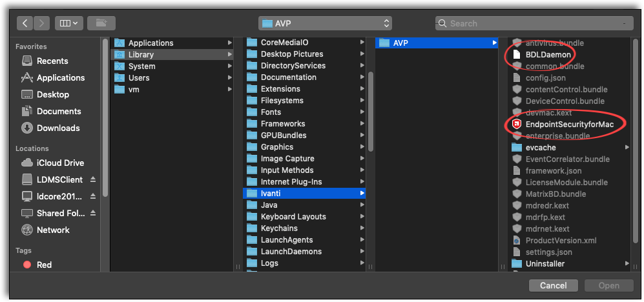
Task: Open Downloads in the sidebar
Action: point(58,128)
